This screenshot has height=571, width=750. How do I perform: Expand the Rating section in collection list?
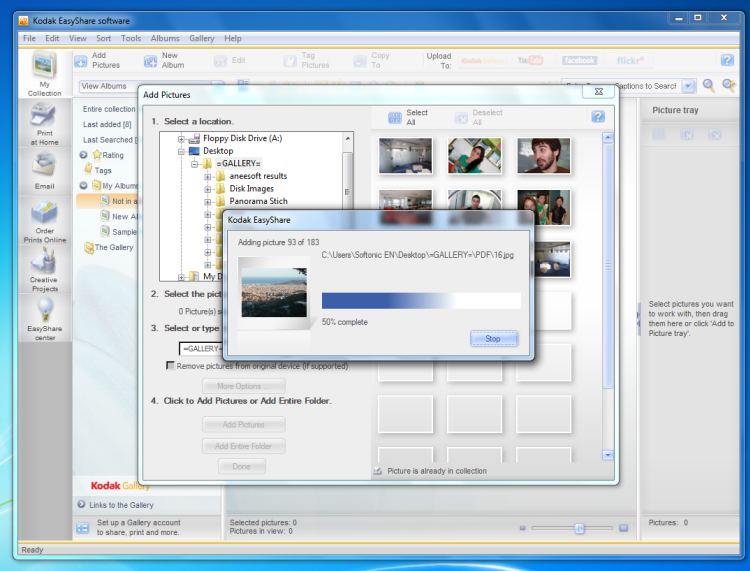(84, 155)
